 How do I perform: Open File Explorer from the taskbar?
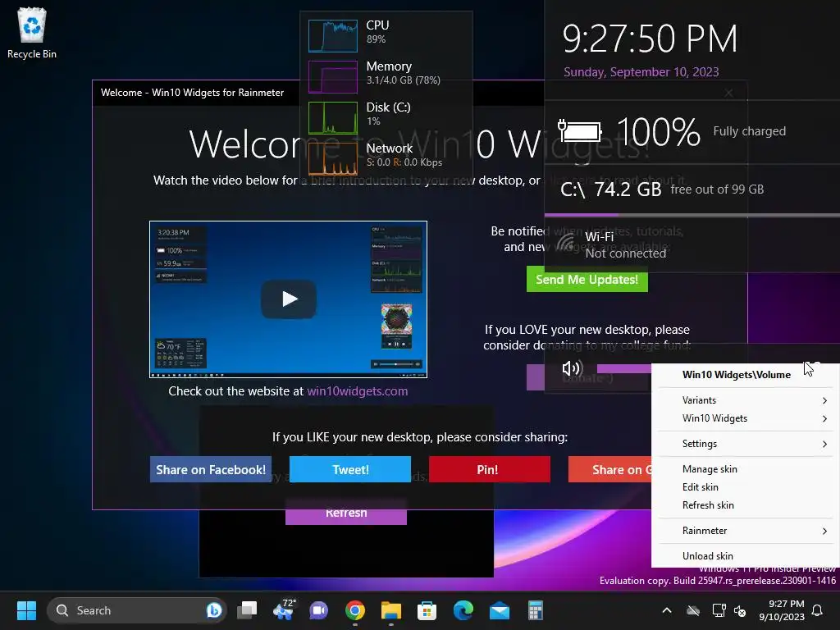click(391, 610)
